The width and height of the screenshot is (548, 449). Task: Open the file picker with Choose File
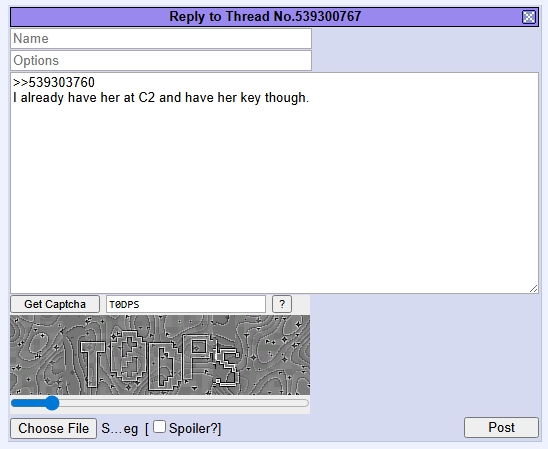tap(53, 428)
